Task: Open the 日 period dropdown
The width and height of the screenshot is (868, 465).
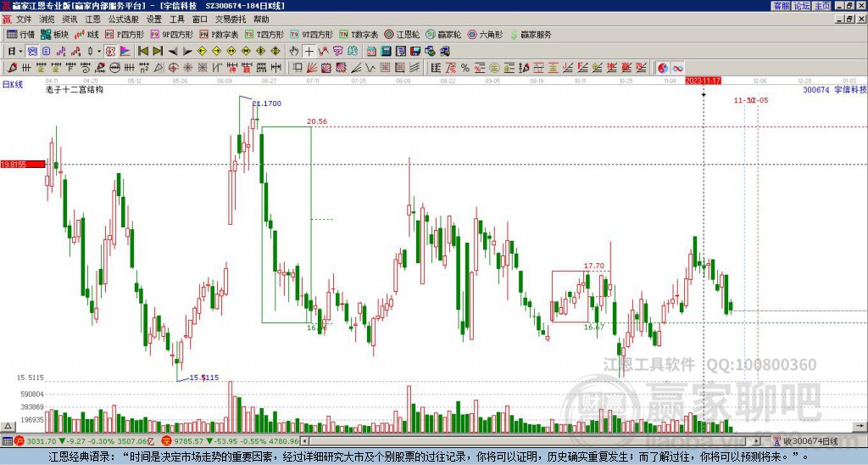Action: [15, 52]
